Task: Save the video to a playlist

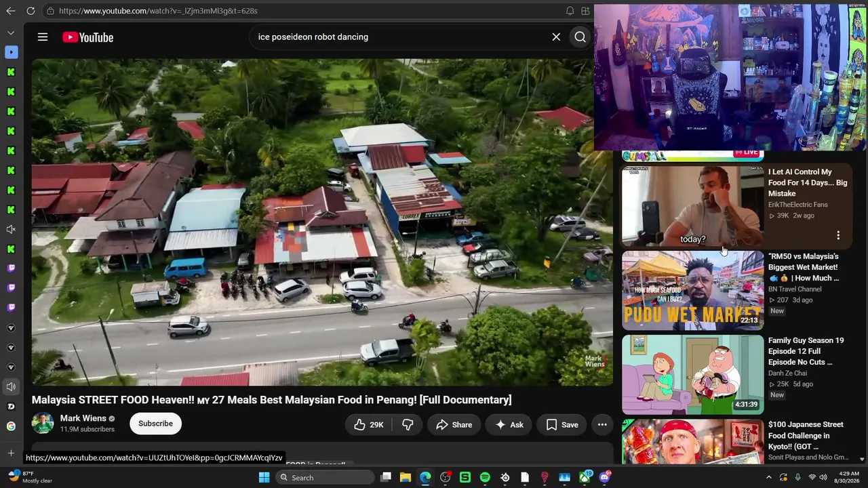Action: pos(561,425)
